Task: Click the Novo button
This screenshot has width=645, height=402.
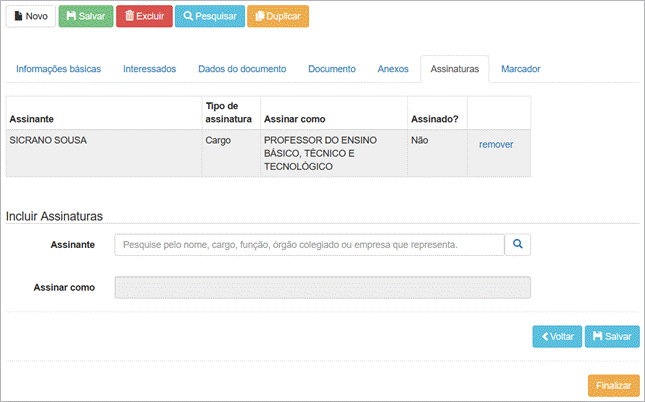Action: (30, 16)
